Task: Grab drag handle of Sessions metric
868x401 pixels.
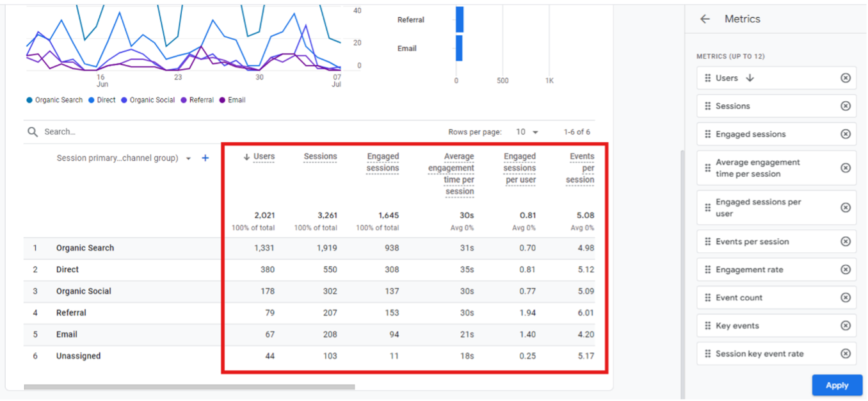Action: click(x=707, y=106)
